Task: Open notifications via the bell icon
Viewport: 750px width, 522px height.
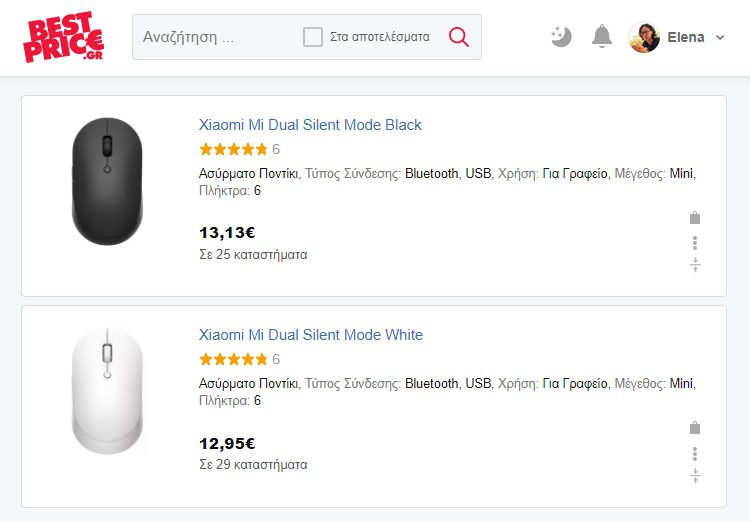Action: [x=602, y=37]
